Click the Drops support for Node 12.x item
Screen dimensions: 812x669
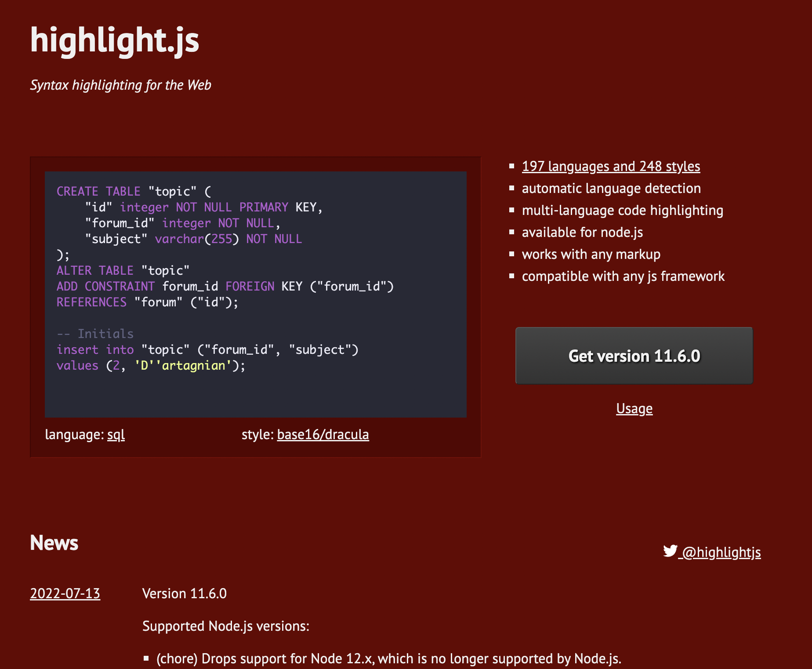pos(389,658)
